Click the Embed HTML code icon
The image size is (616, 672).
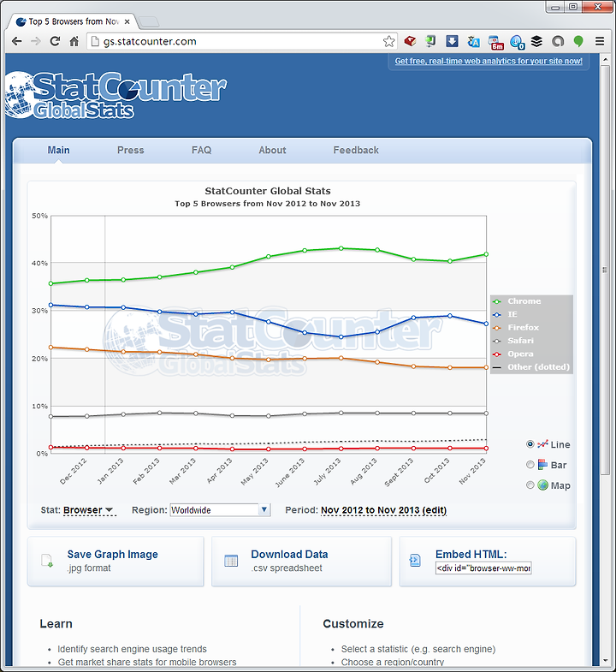point(415,560)
